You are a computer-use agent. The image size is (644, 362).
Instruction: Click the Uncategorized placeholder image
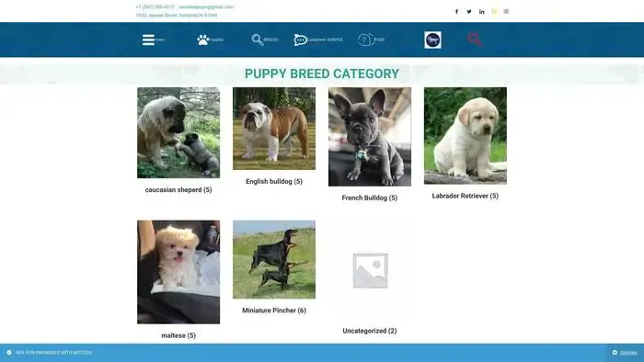[370, 270]
